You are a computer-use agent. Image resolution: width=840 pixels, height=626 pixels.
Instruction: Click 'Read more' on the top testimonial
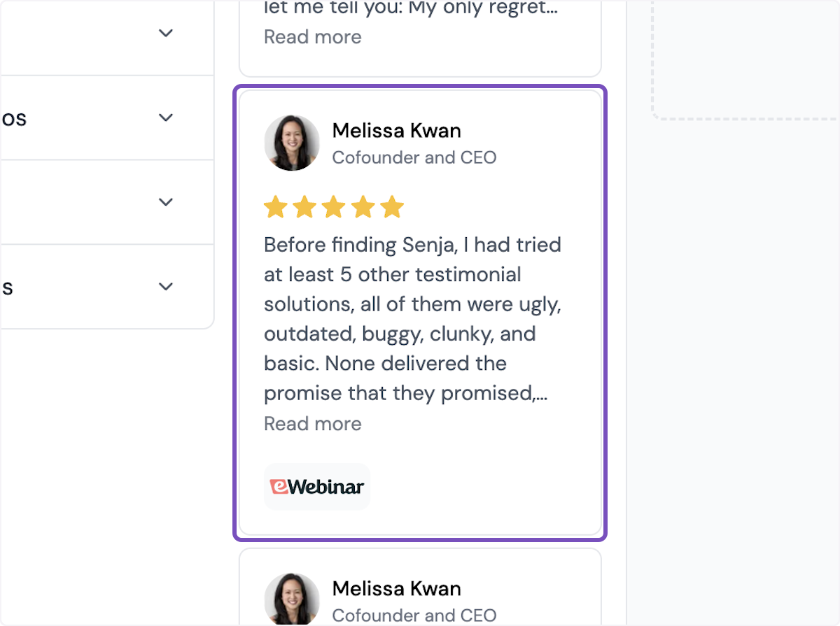312,36
